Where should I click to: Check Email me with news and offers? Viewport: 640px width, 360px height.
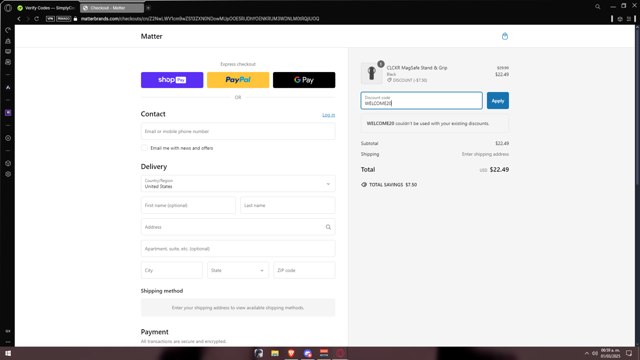click(144, 148)
